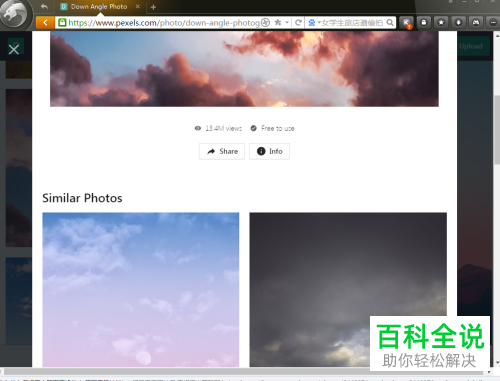Viewport: 500px width, 381px height.
Task: Open the bookmark star dropdown arrow
Action: [287, 23]
